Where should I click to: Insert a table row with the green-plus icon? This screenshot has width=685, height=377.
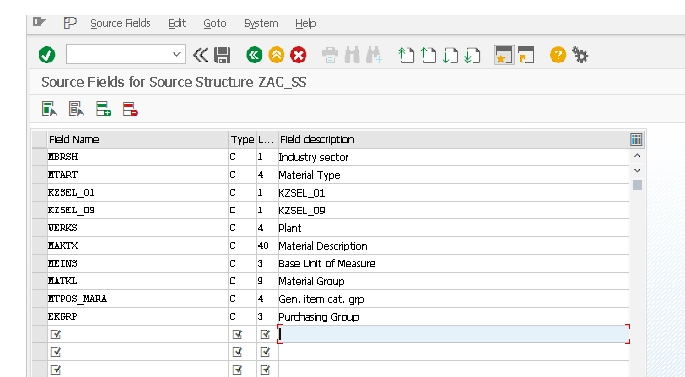click(x=104, y=109)
